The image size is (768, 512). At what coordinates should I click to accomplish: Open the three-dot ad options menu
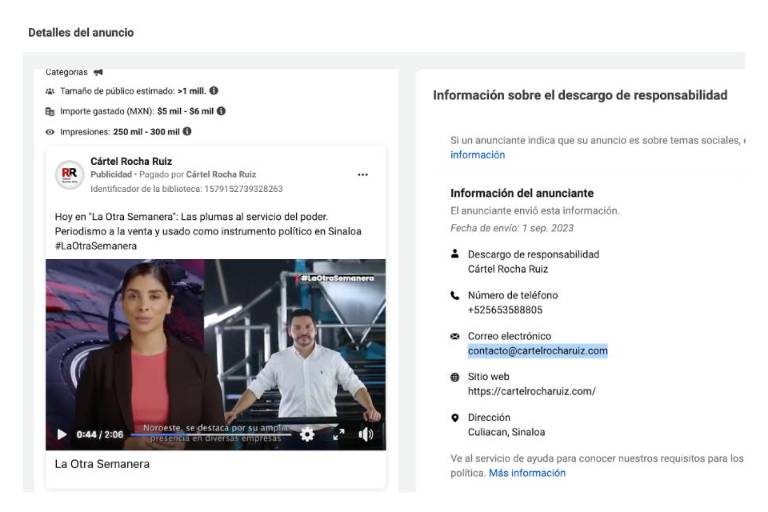(x=362, y=175)
